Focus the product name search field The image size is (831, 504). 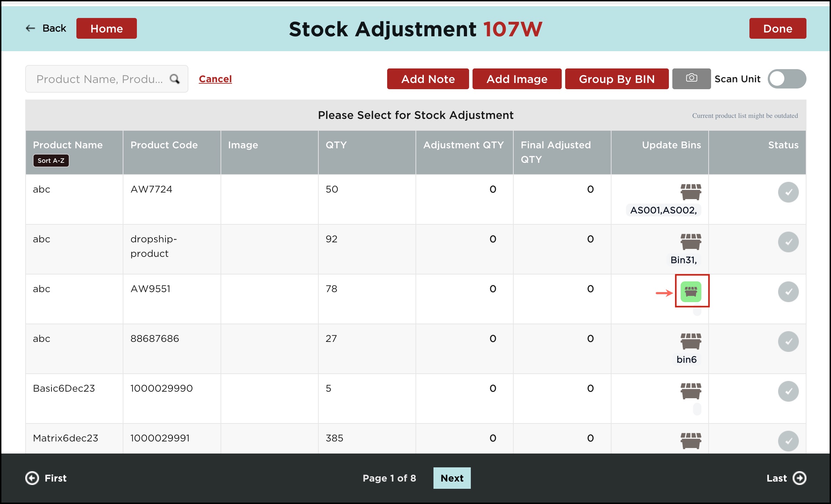click(100, 79)
